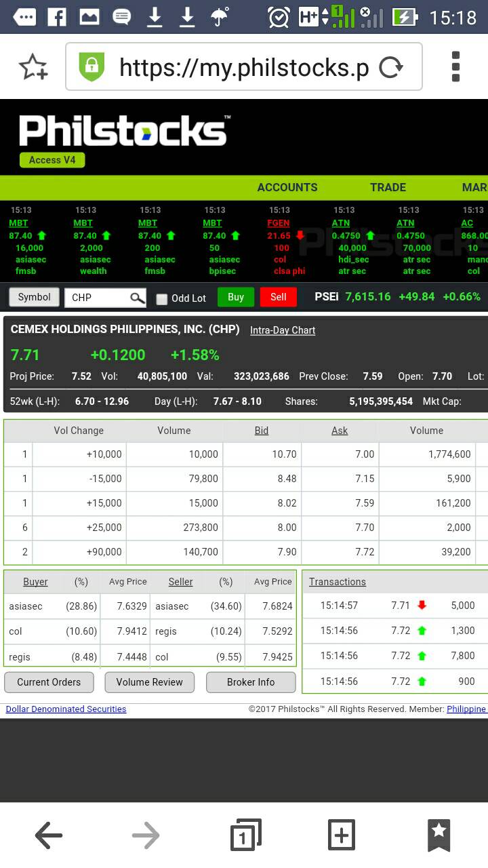Screen dimensions: 488x868
Task: Click Philippine member link at footer
Action: [x=466, y=709]
